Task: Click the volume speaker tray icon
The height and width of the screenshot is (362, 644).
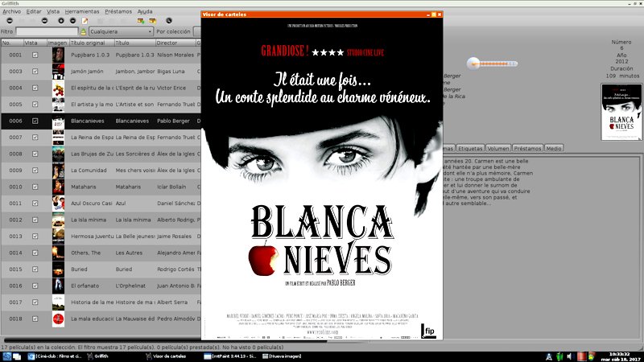Action: tap(569, 356)
